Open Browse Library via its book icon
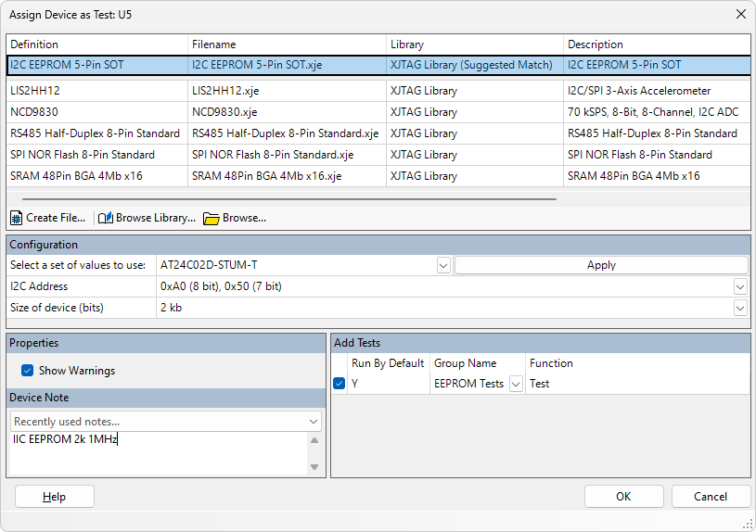 coord(106,218)
